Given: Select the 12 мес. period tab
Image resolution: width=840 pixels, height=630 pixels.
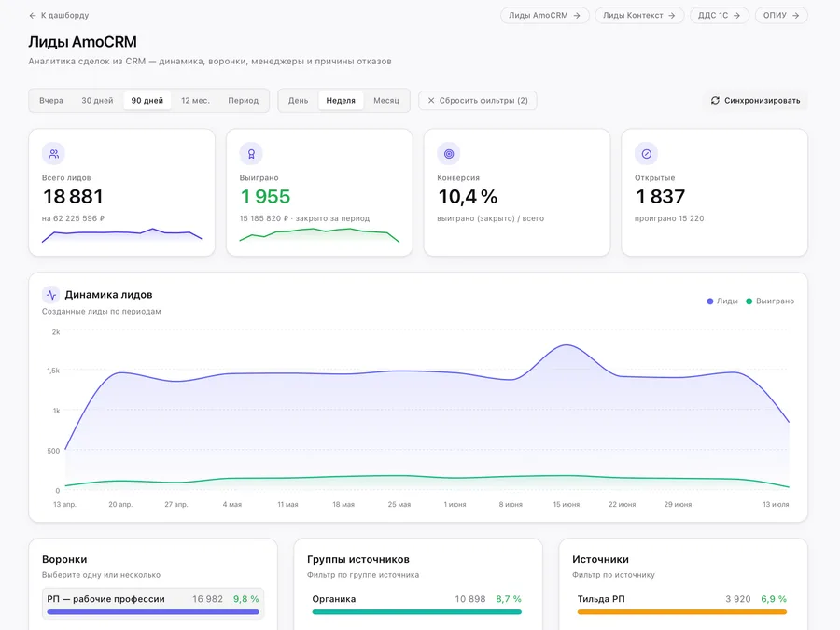Looking at the screenshot, I should pos(196,100).
